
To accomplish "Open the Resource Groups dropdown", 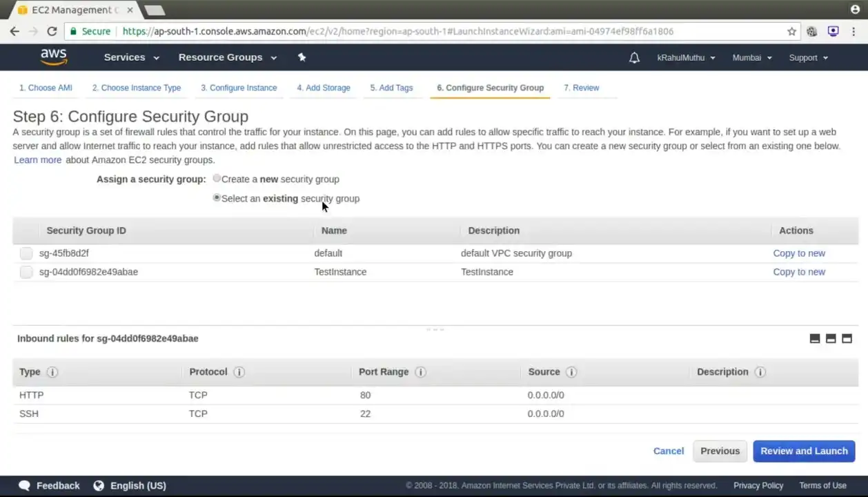I will click(228, 57).
